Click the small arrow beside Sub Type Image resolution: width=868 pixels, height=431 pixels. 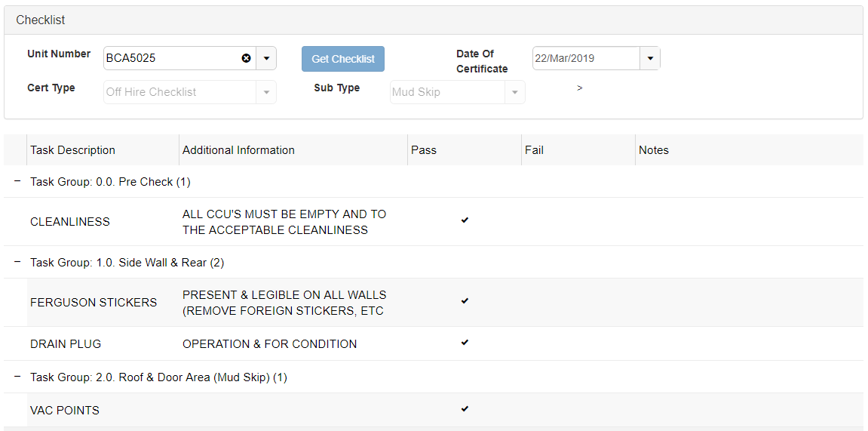579,88
